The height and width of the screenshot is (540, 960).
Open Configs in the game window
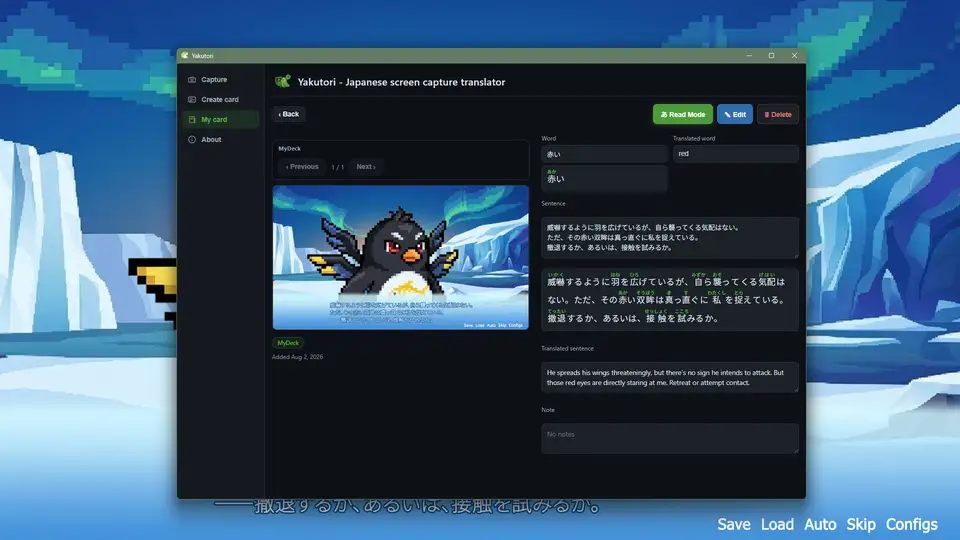[911, 525]
